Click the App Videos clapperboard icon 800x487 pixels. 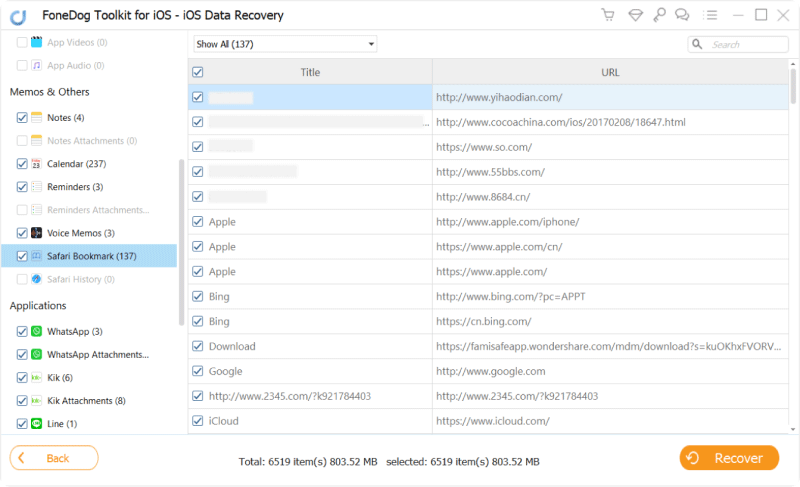(36, 42)
